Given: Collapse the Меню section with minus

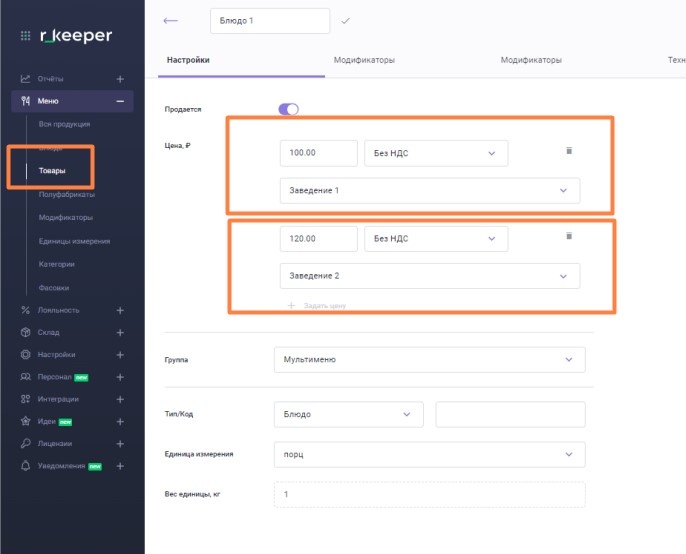Looking at the screenshot, I should coord(120,101).
